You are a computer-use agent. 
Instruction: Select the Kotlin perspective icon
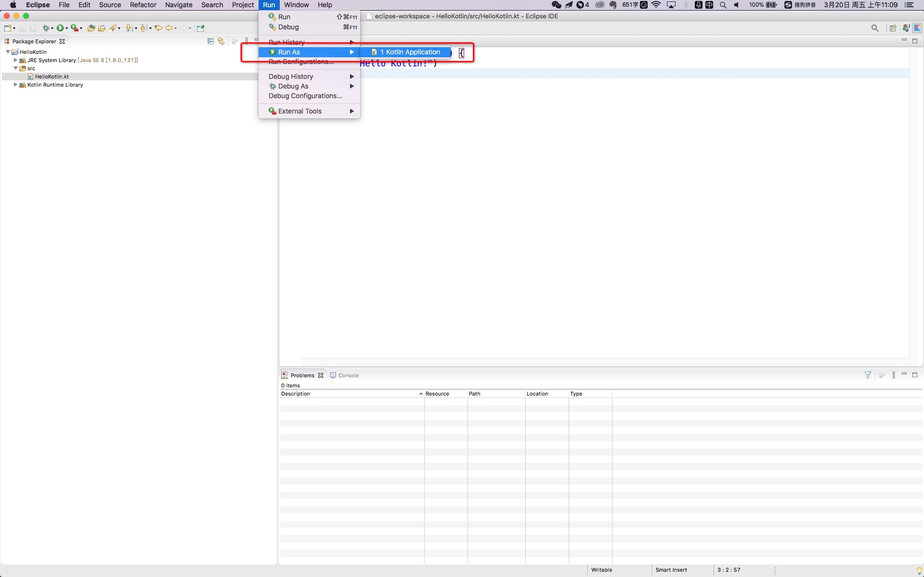pyautogui.click(x=918, y=28)
